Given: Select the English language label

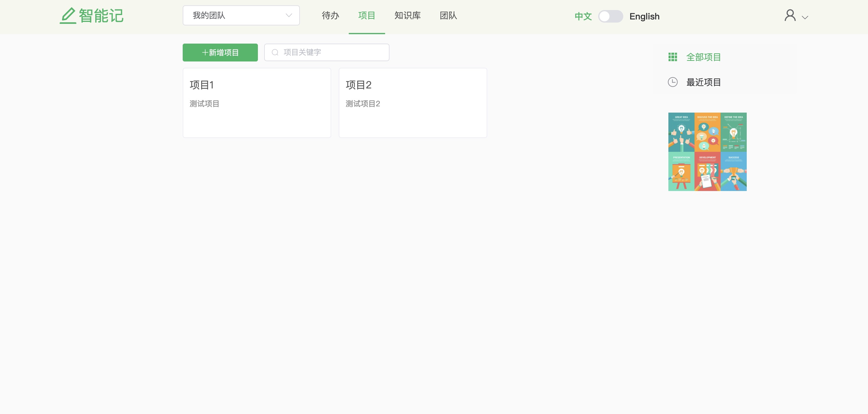Looking at the screenshot, I should click(644, 16).
